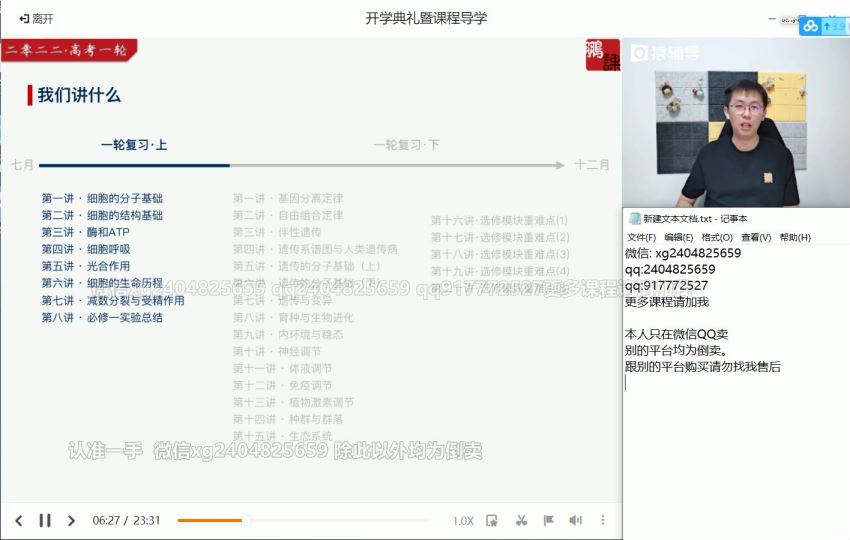The width and height of the screenshot is (850, 540).
Task: Click the red seal logo on slide
Action: click(603, 55)
